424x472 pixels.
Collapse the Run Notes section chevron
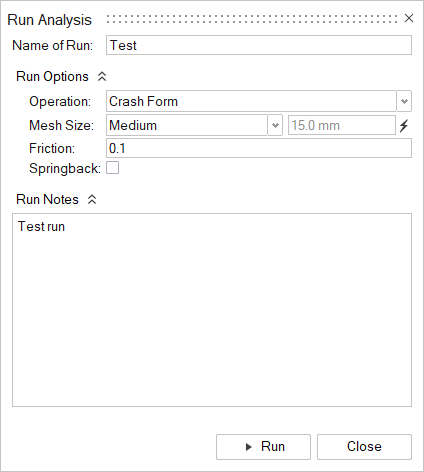(x=92, y=200)
